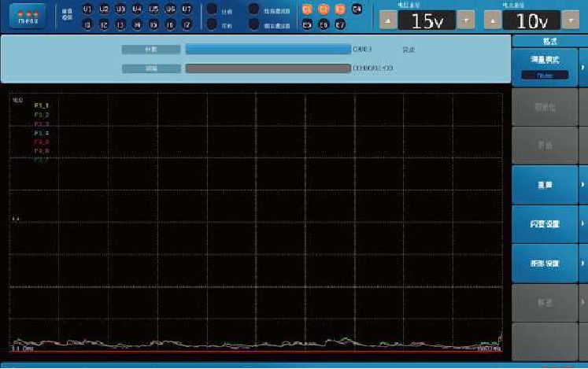Increase the 15v voltage range with up arrow
The image size is (588, 369).
389,20
